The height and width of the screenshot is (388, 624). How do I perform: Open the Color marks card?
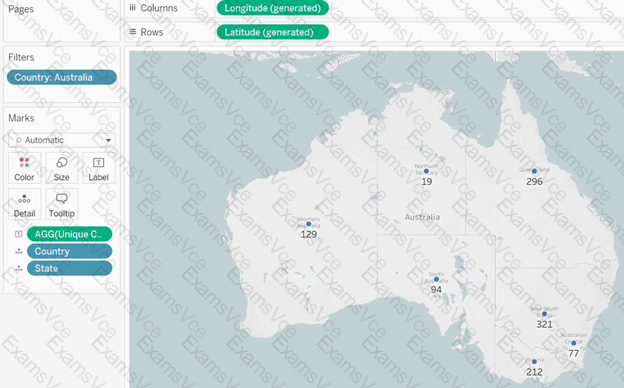point(24,168)
